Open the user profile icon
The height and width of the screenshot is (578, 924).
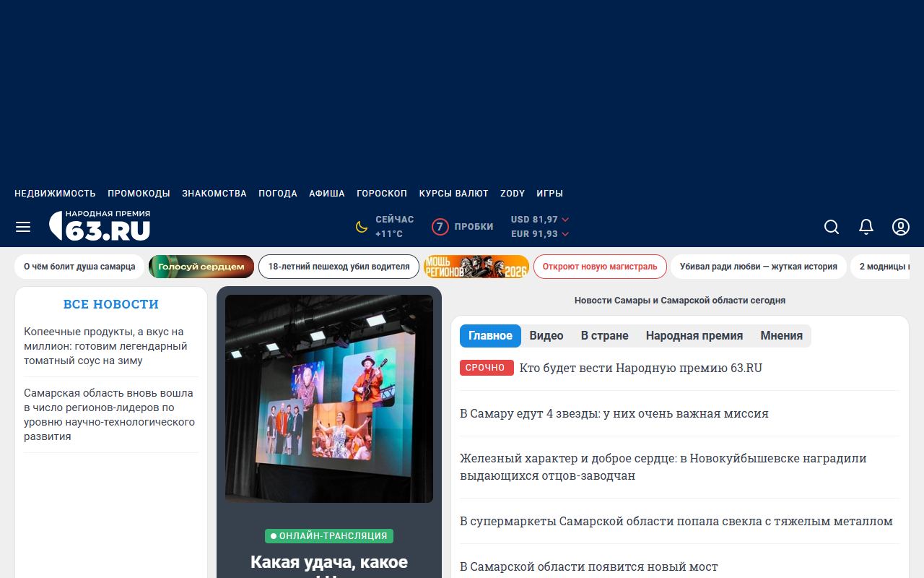[901, 227]
